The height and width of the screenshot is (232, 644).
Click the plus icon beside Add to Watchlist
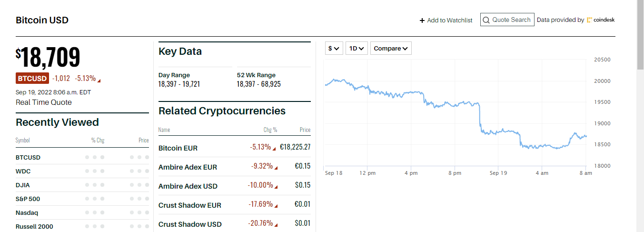pos(422,20)
